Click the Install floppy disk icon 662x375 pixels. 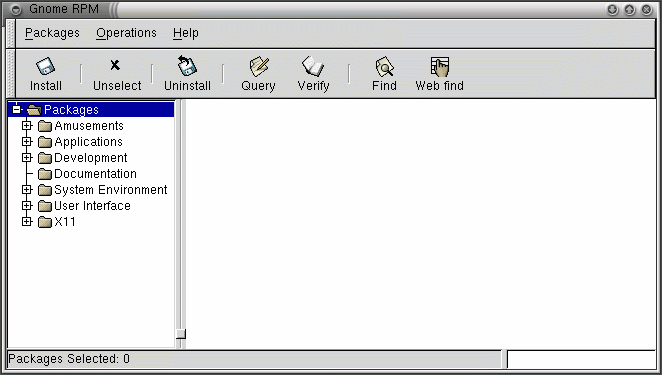46,66
